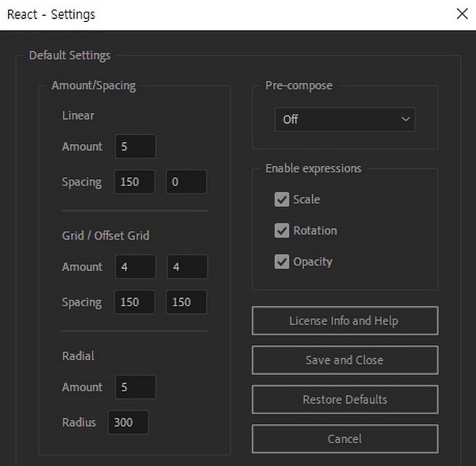
Task: Select the Radial Amount input field
Action: tap(135, 387)
